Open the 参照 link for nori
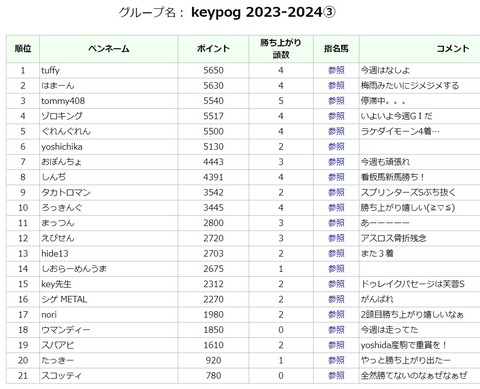The image size is (480, 389). pos(336,315)
